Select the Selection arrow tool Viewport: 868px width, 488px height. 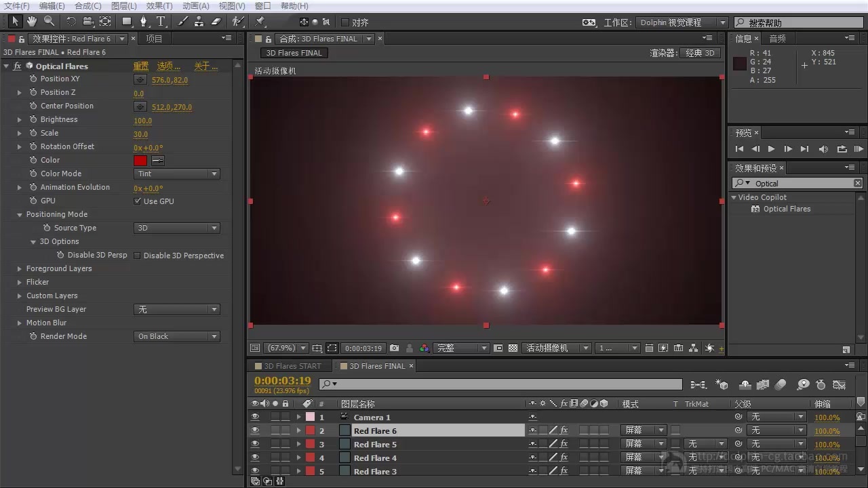tap(15, 22)
